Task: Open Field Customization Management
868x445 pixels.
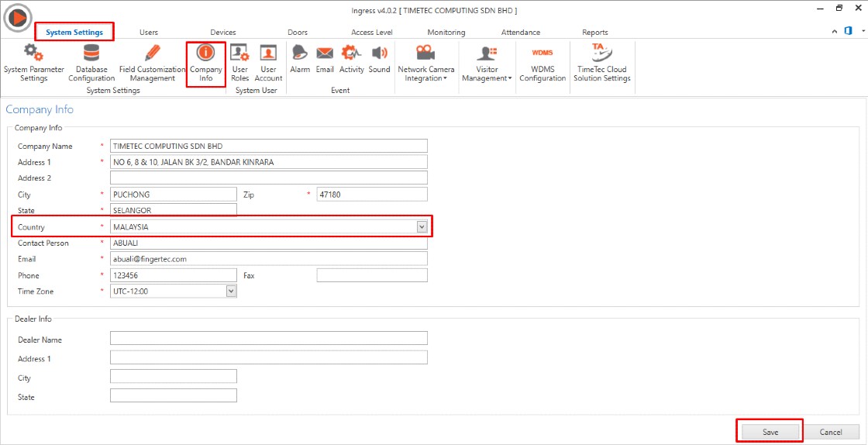Action: 152,63
